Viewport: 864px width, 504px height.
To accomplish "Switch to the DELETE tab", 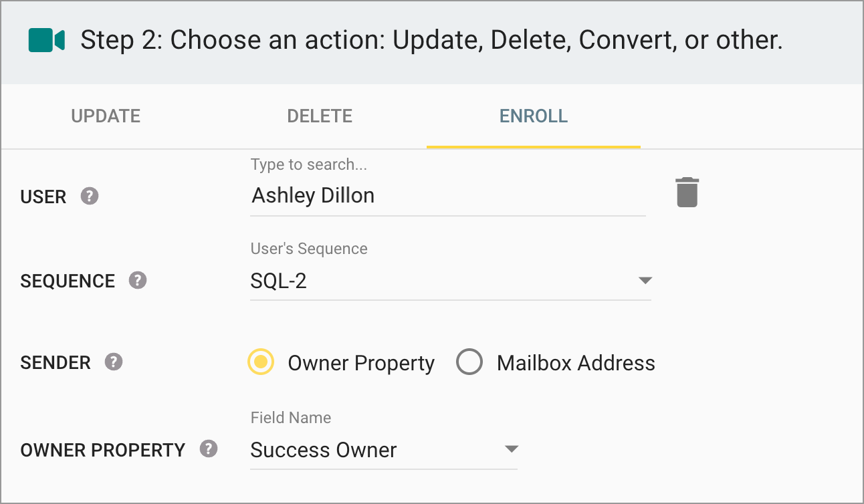I will pyautogui.click(x=319, y=116).
